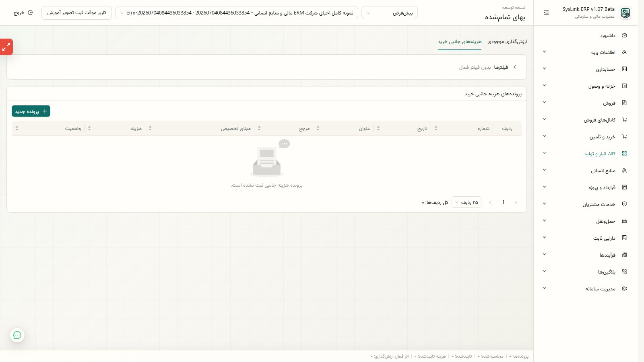This screenshot has height=362, width=644.
Task: Open the chat support bubble icon
Action: click(x=17, y=335)
